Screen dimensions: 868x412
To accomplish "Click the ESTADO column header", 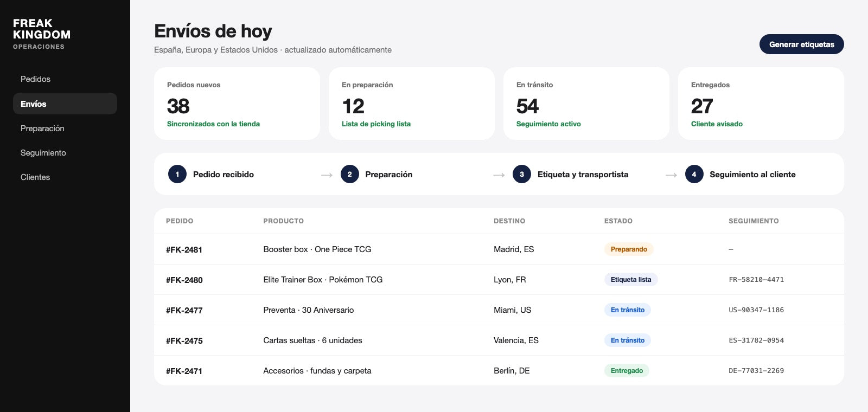I will coord(618,221).
